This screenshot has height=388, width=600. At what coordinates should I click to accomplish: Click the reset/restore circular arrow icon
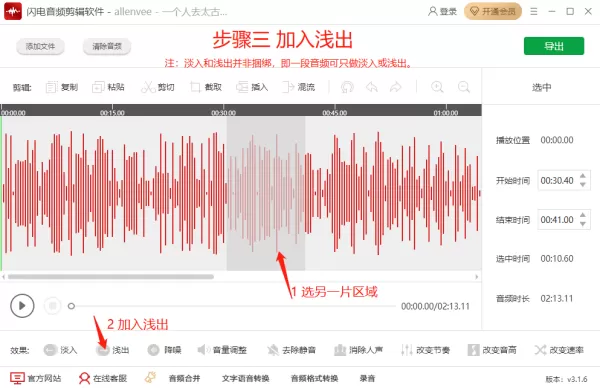(x=347, y=87)
